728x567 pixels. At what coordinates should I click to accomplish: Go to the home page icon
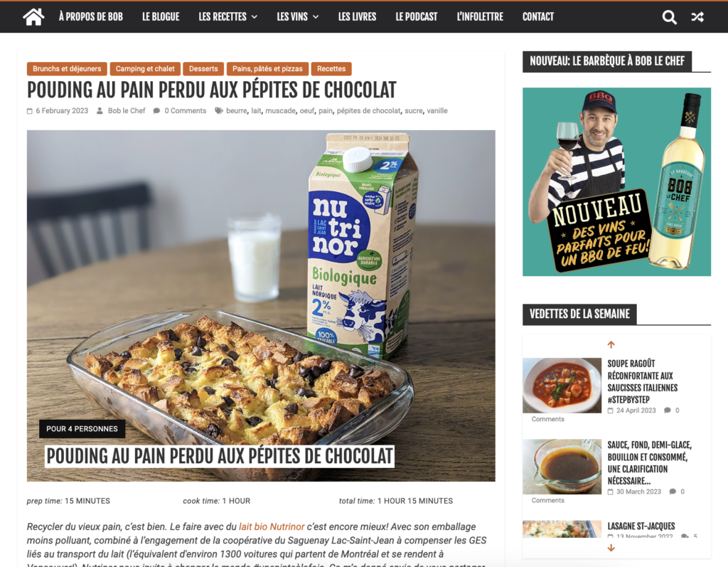tap(33, 17)
